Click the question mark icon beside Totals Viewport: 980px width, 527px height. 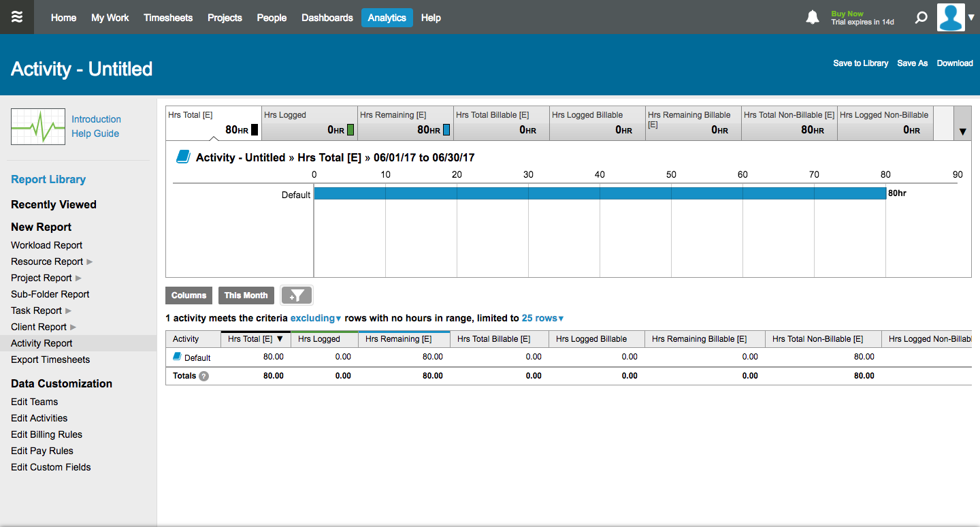tap(203, 375)
